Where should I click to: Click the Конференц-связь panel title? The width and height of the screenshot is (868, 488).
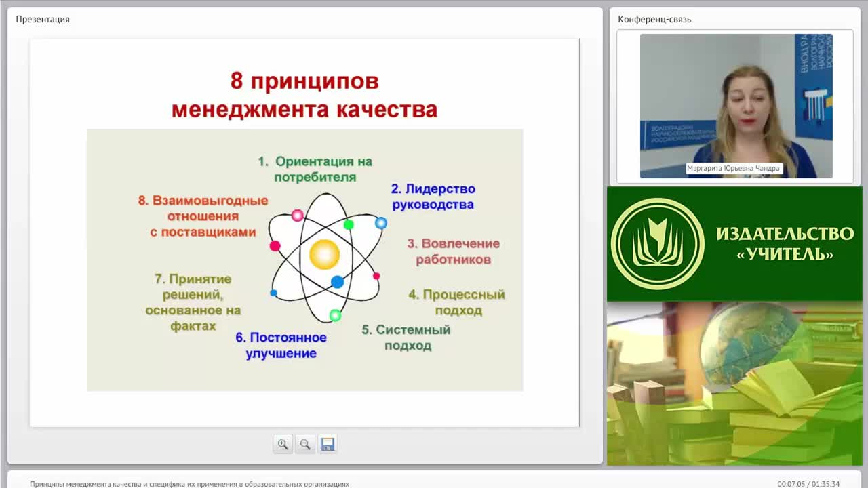[x=654, y=19]
